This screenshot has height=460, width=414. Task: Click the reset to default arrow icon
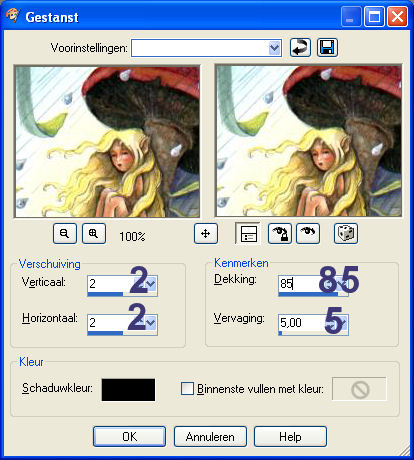coord(300,48)
